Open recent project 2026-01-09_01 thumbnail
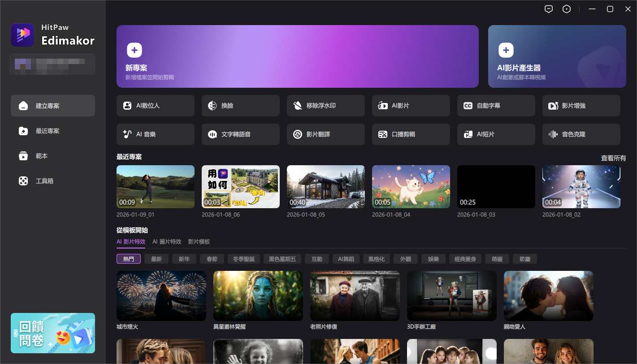 pos(155,187)
